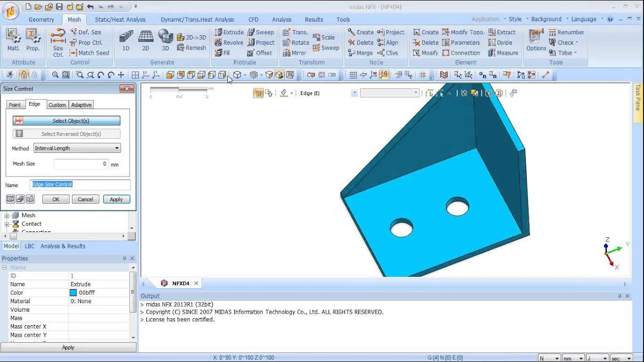
Task: Open the Renumber tool
Action: pos(567,32)
